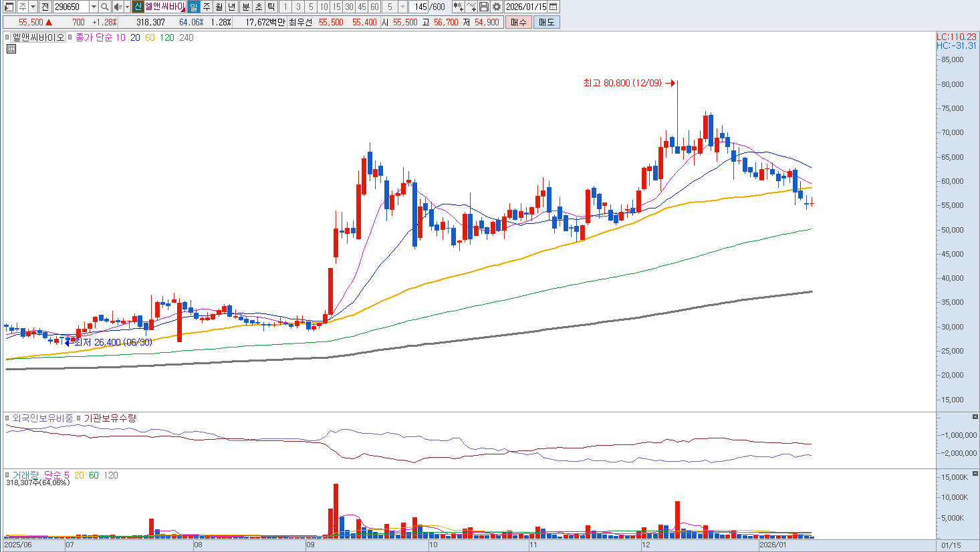Click the add candlestick chart icon

coord(458,7)
